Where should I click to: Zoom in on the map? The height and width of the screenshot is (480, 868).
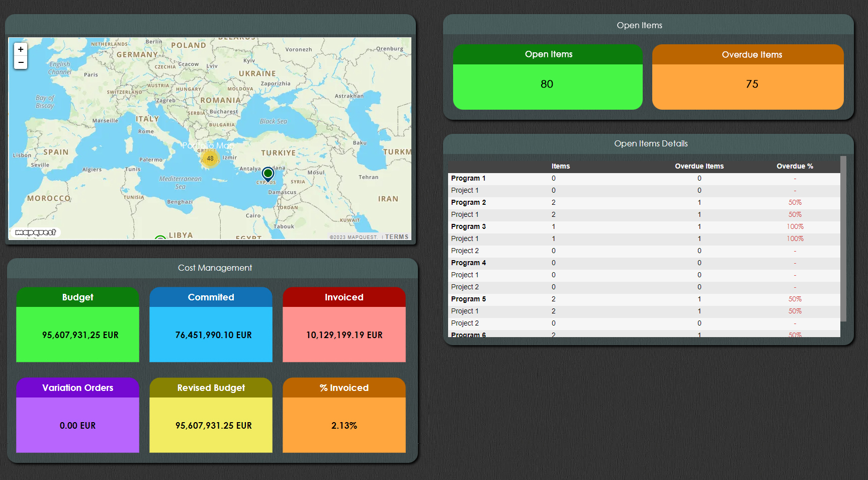[x=21, y=49]
